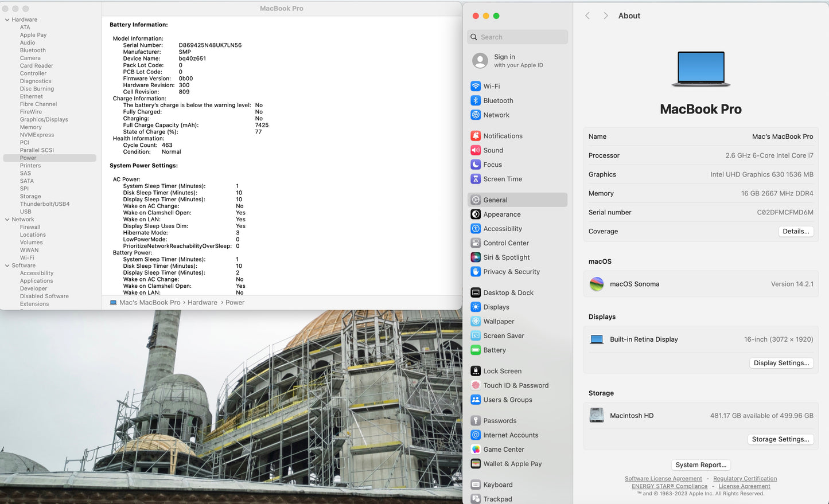Click the coverage Details button
Image resolution: width=829 pixels, height=504 pixels.
[x=796, y=232]
